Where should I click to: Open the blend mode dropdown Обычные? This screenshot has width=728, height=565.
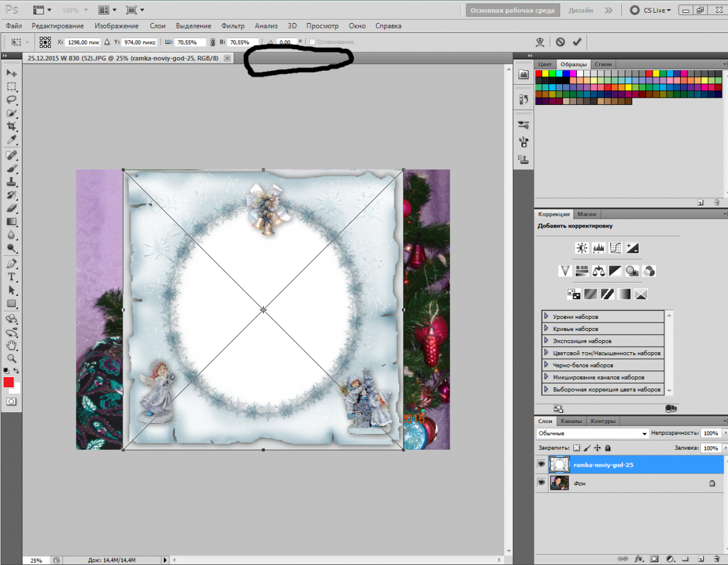tap(592, 433)
